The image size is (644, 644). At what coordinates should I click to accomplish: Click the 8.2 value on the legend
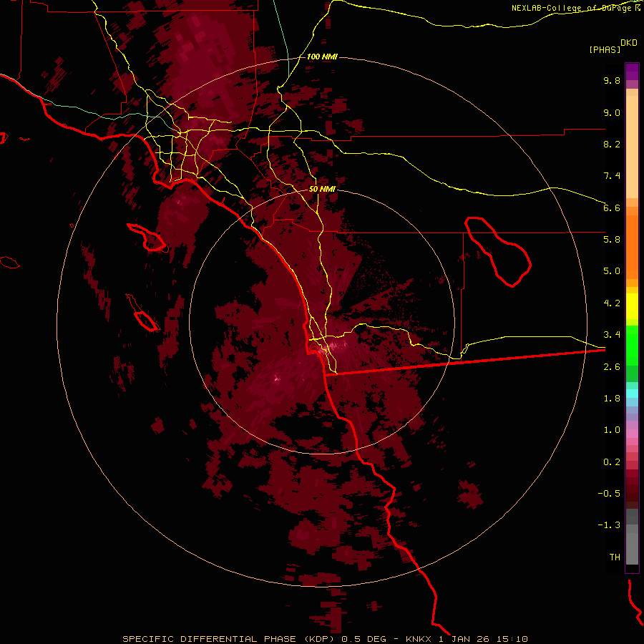click(612, 144)
